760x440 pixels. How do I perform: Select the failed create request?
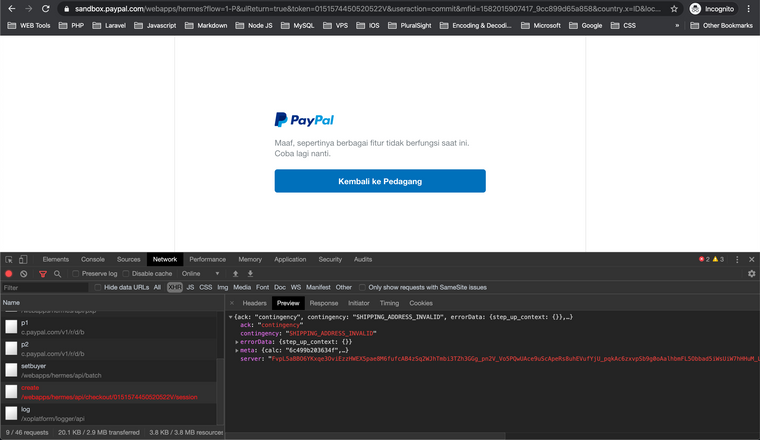[109, 392]
